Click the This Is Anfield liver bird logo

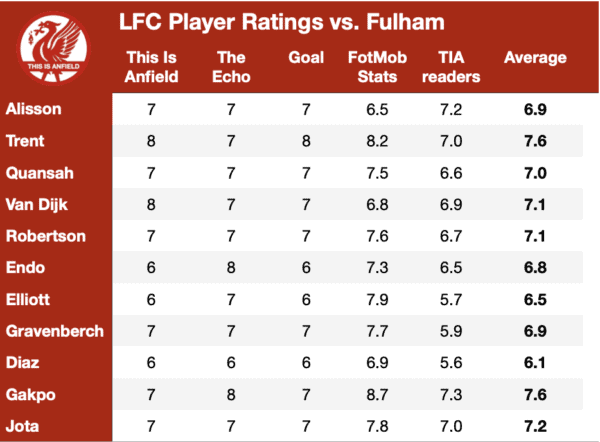click(54, 48)
